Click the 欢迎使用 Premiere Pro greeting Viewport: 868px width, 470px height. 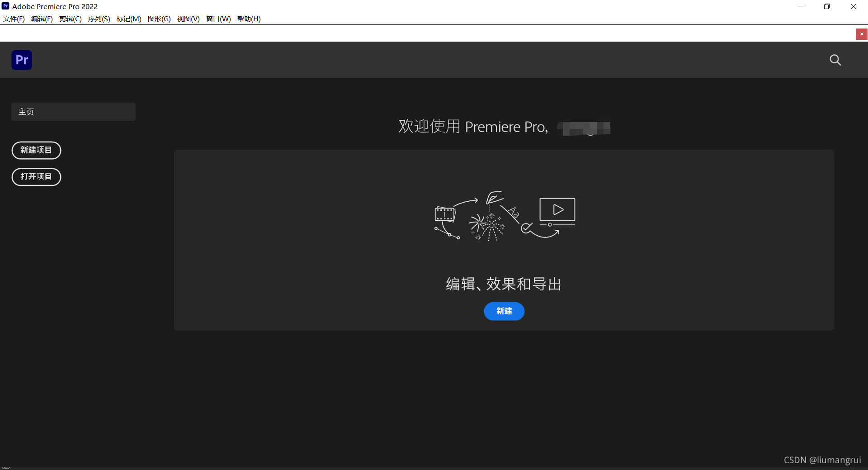click(x=473, y=127)
